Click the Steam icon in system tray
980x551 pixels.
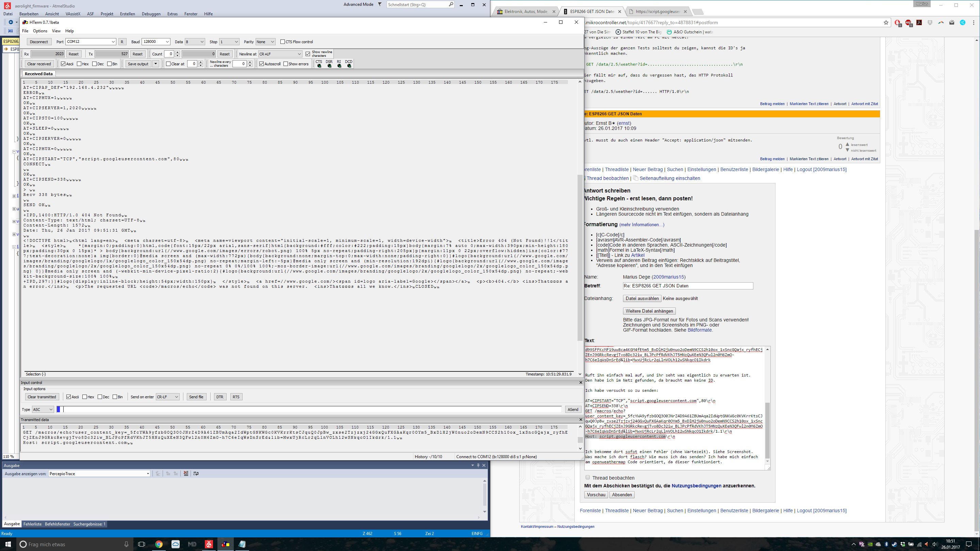pyautogui.click(x=894, y=544)
